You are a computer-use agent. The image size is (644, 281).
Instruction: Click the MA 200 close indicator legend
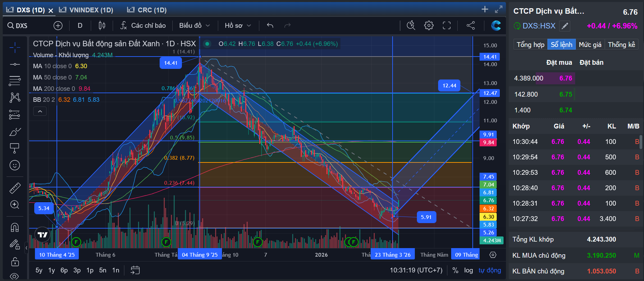pos(62,89)
